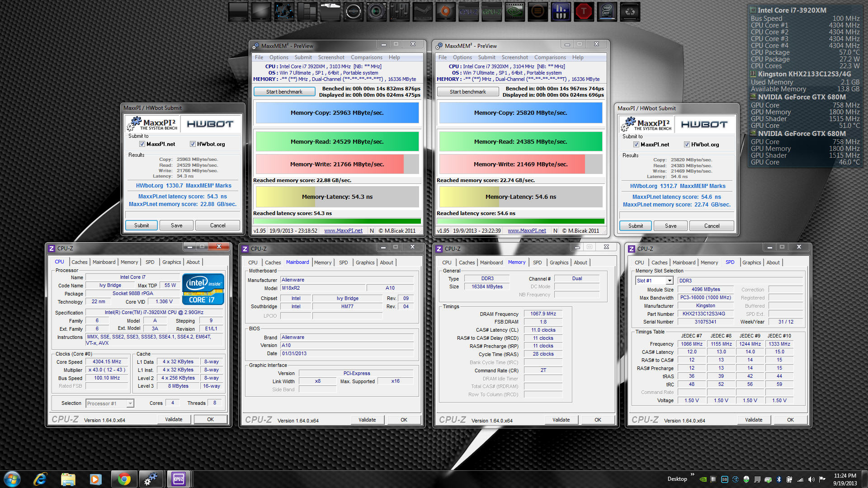Screen dimensions: 868x488
Task: Click the power plug battery tray icon
Action: click(x=789, y=479)
